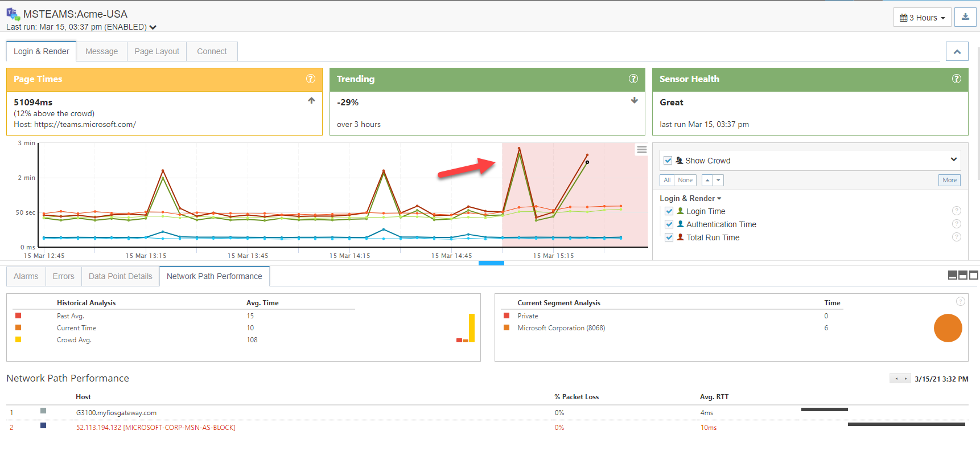Uncheck the Authentication Time series checkbox
980x459 pixels.
pyautogui.click(x=669, y=224)
